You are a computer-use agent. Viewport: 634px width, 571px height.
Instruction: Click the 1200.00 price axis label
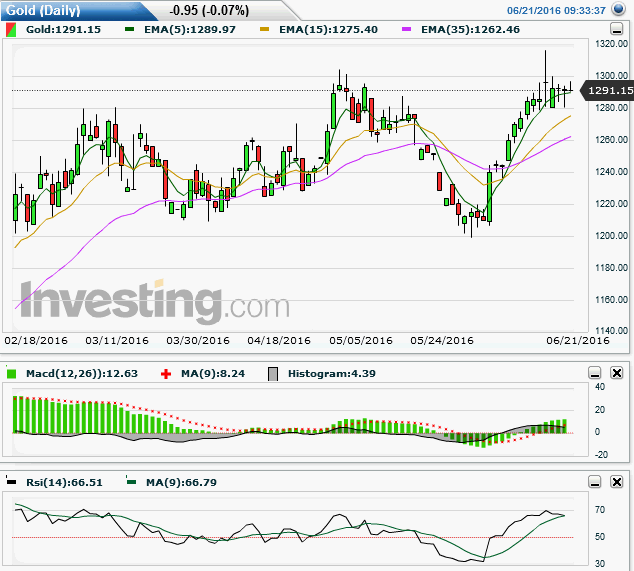611,235
